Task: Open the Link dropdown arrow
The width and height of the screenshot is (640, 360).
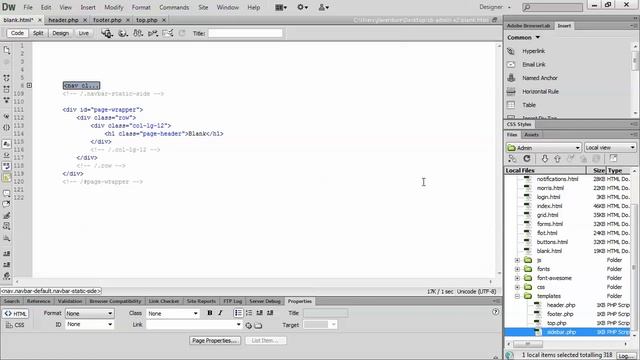Action: [238, 325]
